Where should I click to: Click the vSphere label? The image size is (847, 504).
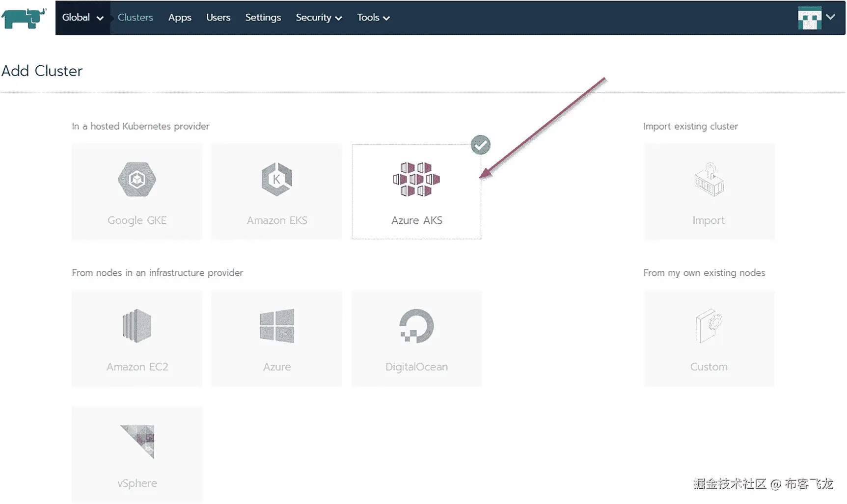coord(137,483)
